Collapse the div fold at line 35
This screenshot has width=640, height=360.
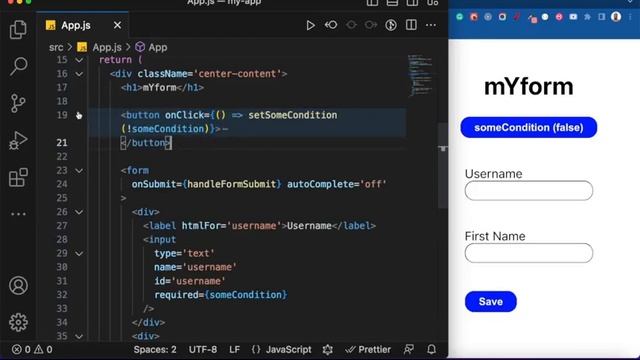pyautogui.click(x=79, y=336)
